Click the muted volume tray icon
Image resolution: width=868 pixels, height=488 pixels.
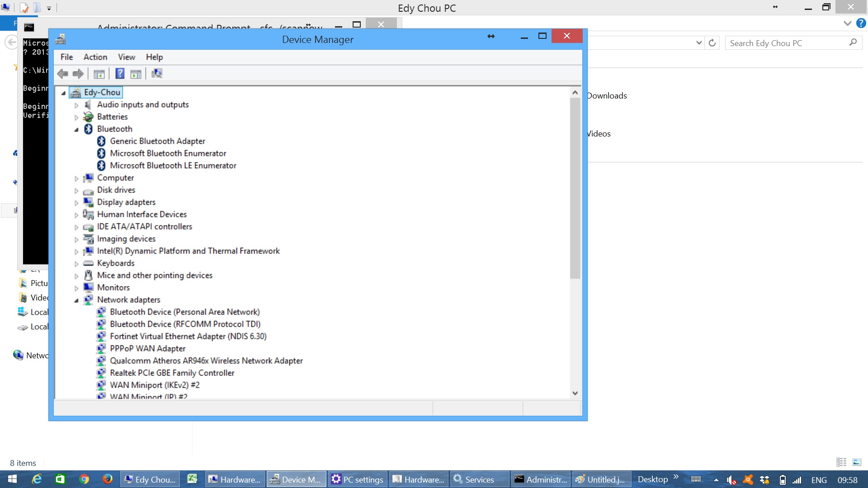[x=731, y=480]
